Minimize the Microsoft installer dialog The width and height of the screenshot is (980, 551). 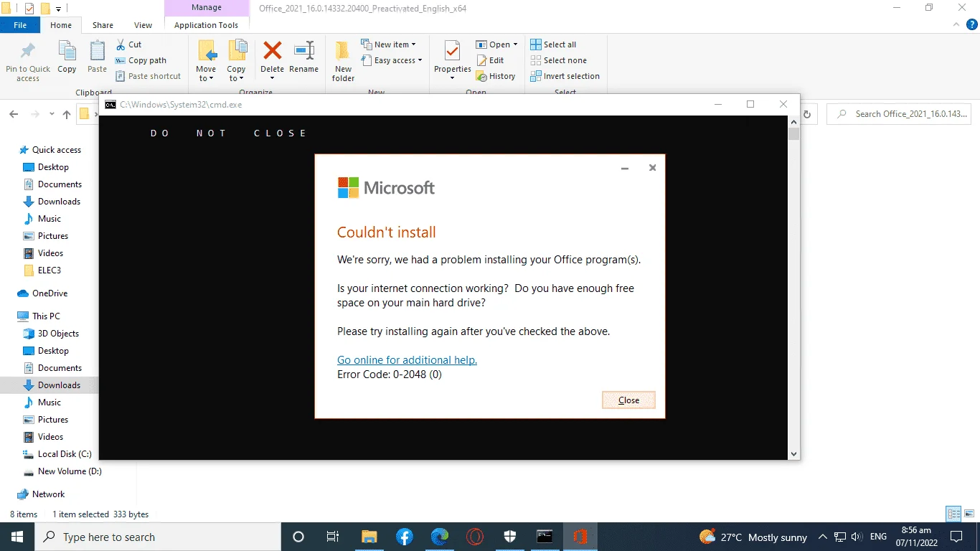[x=625, y=168]
